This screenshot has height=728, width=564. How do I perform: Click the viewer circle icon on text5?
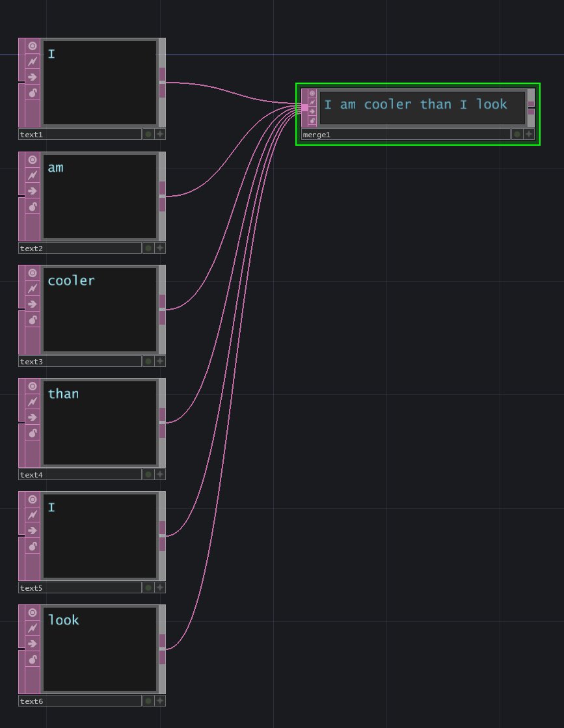point(33,500)
